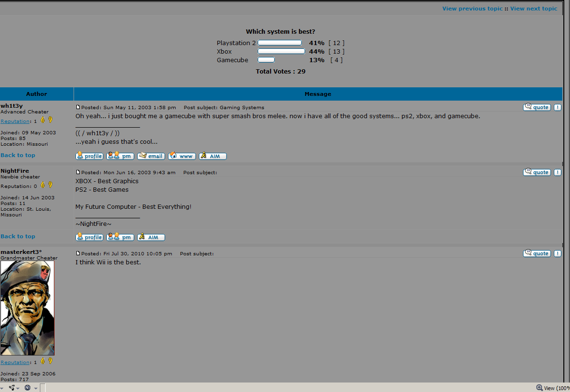Click the '(( / wh1t3y / ))' signature
The height and width of the screenshot is (392, 570).
tap(98, 133)
